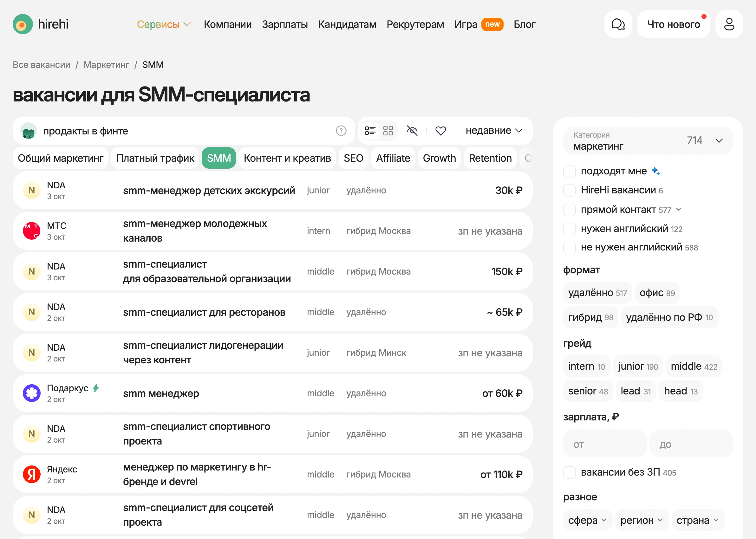Expand the сфера dropdown

pyautogui.click(x=587, y=520)
